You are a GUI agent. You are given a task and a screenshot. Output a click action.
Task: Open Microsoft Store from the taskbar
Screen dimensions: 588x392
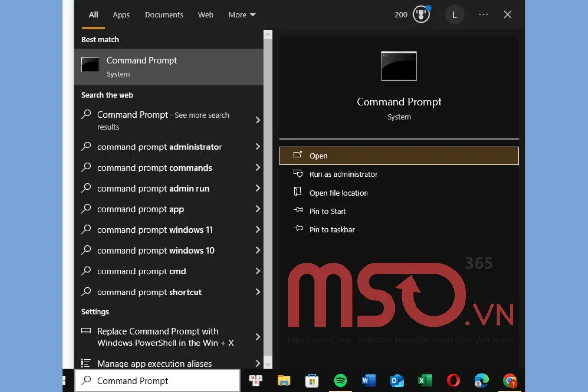tap(312, 381)
